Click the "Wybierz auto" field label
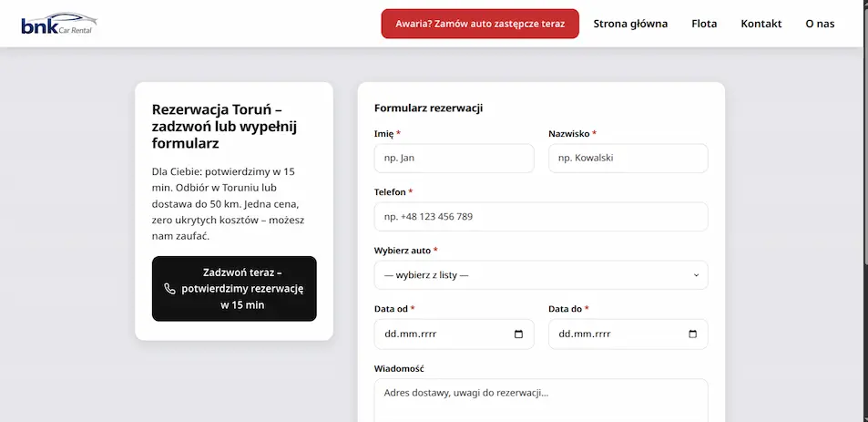868x422 pixels. point(403,251)
